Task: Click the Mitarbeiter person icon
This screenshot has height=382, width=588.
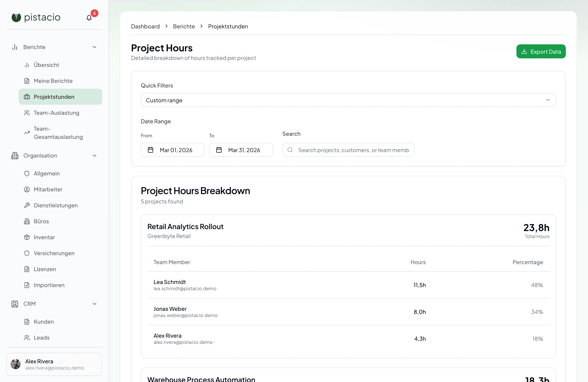Action: 27,189
